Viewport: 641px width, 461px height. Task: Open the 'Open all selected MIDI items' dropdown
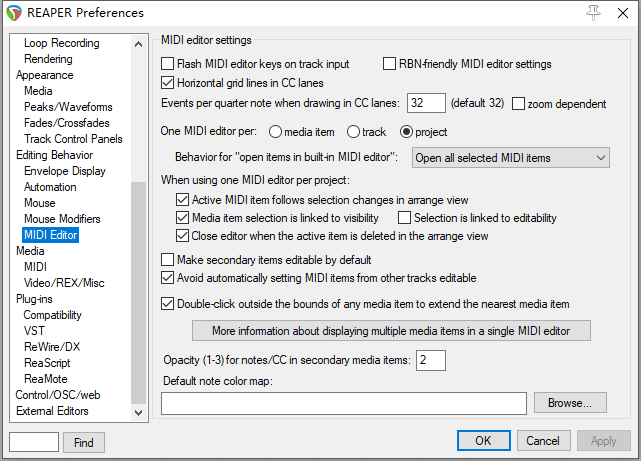pyautogui.click(x=511, y=158)
